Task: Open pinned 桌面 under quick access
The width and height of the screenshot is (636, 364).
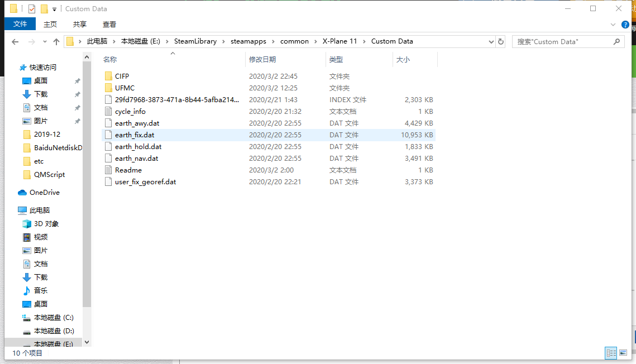Action: tap(41, 80)
